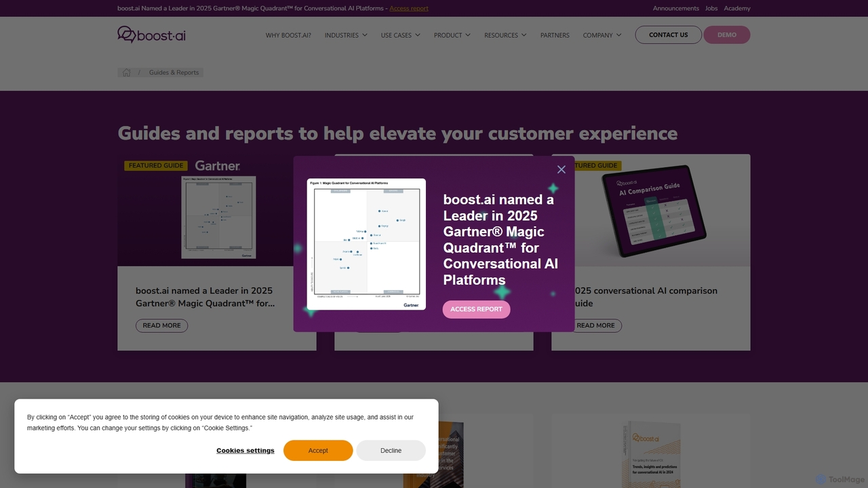Decline cookies

(391, 451)
